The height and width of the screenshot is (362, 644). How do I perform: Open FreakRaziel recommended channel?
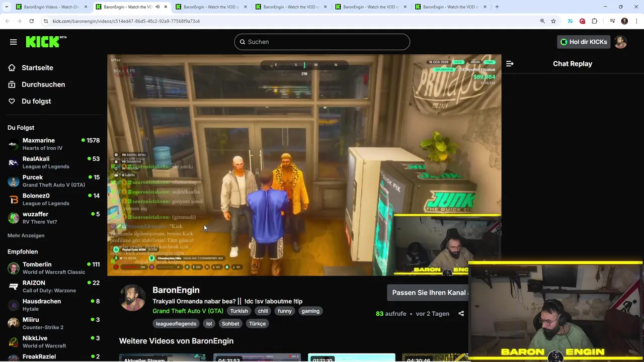click(53, 357)
